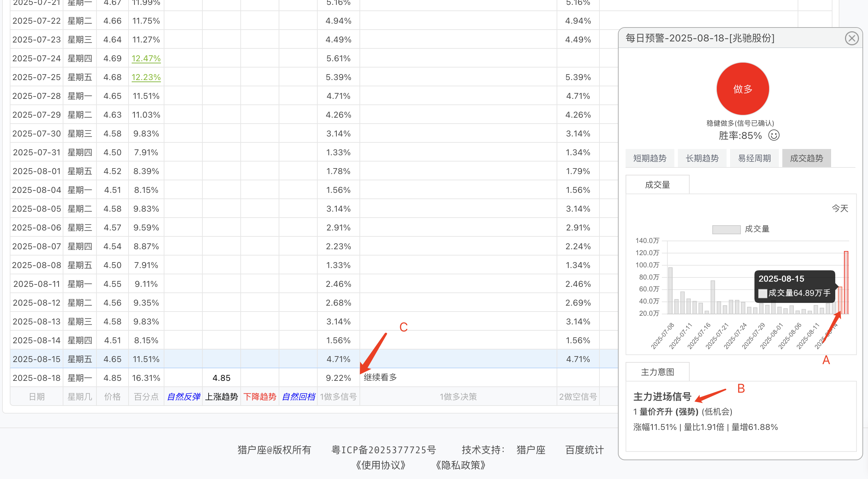The image size is (868, 479).
Task: Switch to the 长期趋势 tab
Action: (x=702, y=158)
